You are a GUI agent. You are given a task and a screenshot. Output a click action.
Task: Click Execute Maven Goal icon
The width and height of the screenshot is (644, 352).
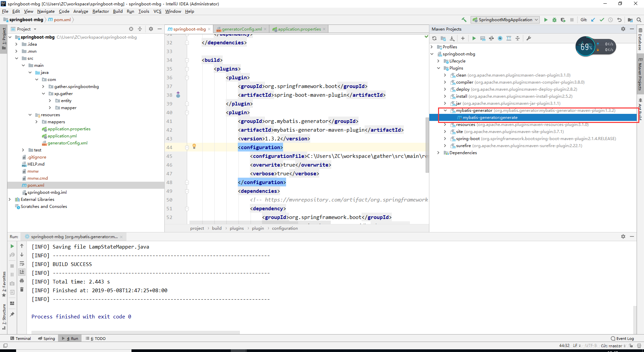click(483, 38)
